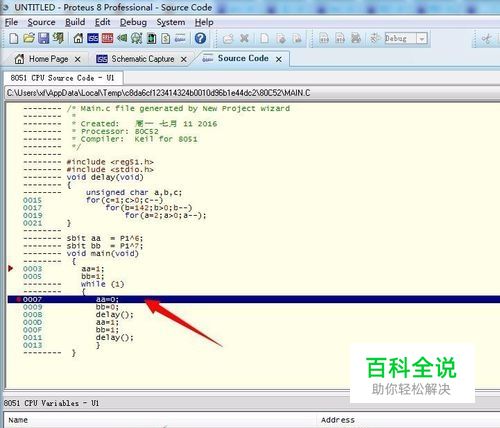Open the File menu
The image size is (500, 428).
coord(11,22)
